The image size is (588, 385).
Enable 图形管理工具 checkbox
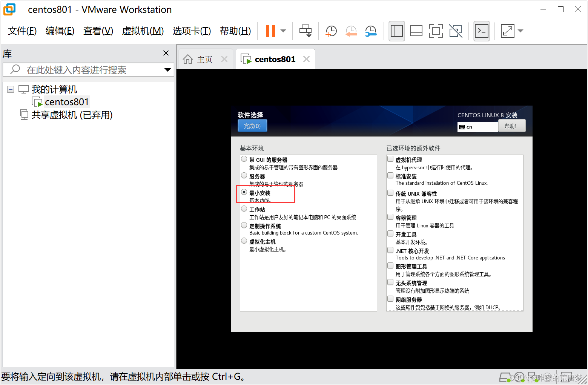pos(391,266)
